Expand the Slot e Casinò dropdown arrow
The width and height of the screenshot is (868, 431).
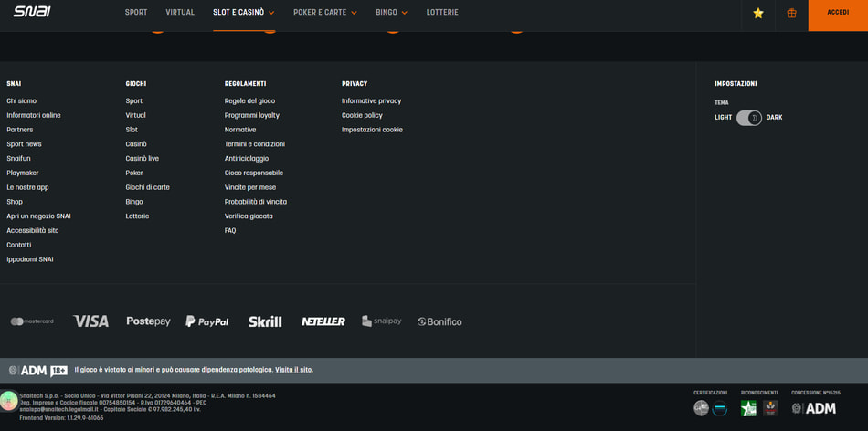coord(271,13)
